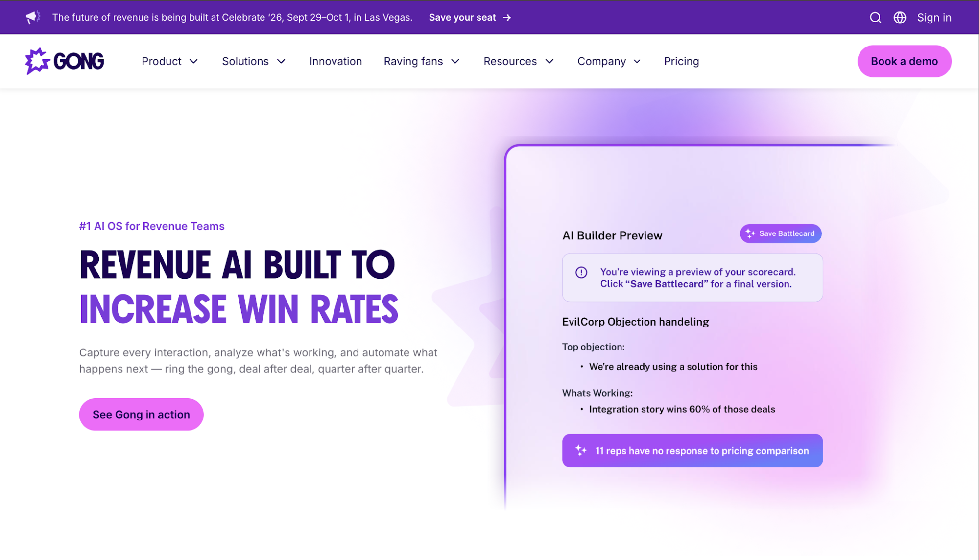Click the arrow next to Save your seat

507,18
